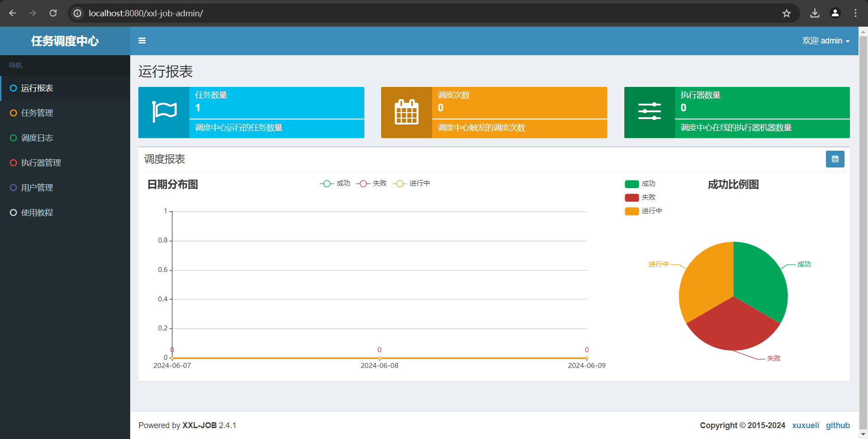The height and width of the screenshot is (439, 868).
Task: Open browser downloads icon
Action: pos(815,13)
